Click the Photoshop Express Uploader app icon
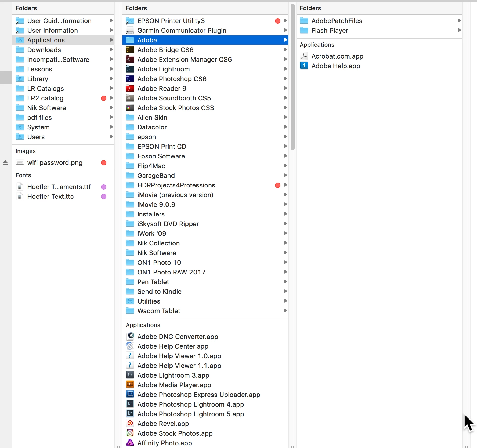Viewport: 477px width, 448px height. pos(130,394)
